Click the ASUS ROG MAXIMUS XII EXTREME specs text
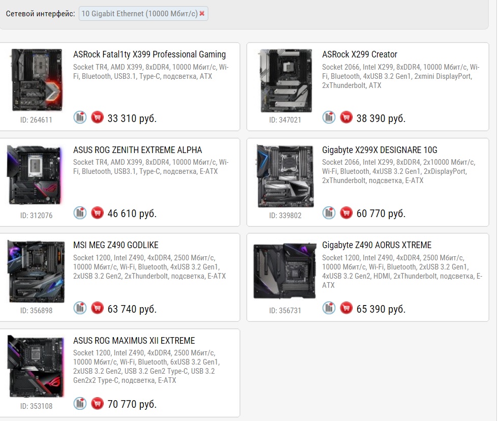This screenshot has width=504, height=421. (x=146, y=367)
